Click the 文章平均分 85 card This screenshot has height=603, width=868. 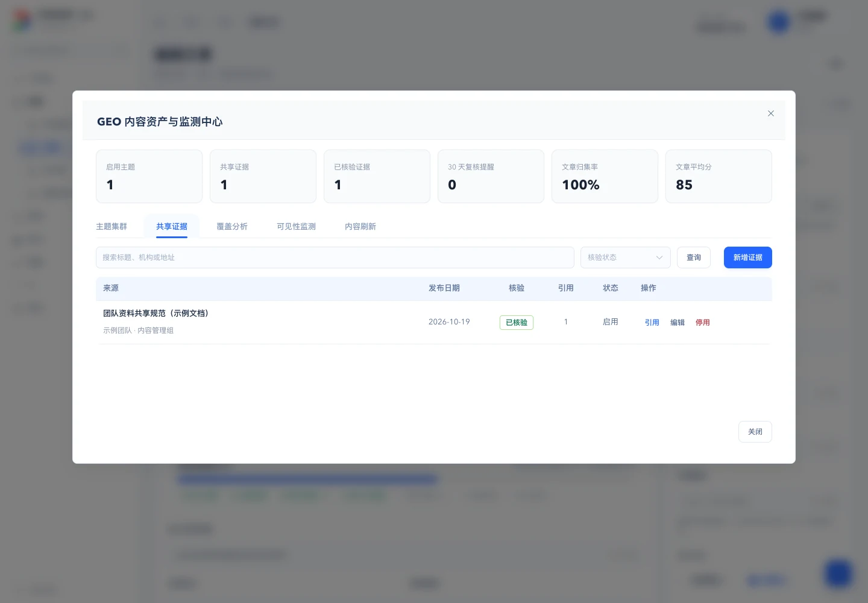click(719, 177)
